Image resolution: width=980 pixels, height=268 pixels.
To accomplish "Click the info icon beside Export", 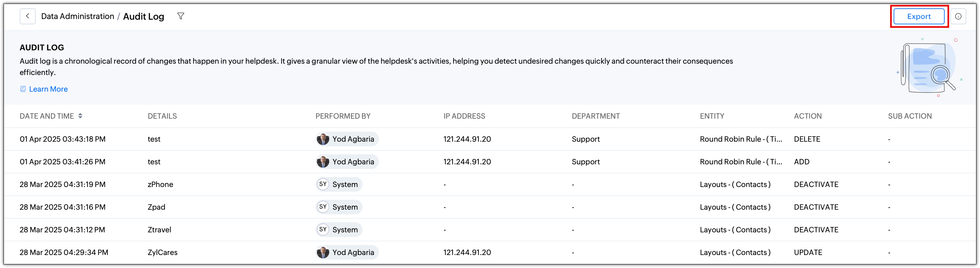I will tap(958, 16).
